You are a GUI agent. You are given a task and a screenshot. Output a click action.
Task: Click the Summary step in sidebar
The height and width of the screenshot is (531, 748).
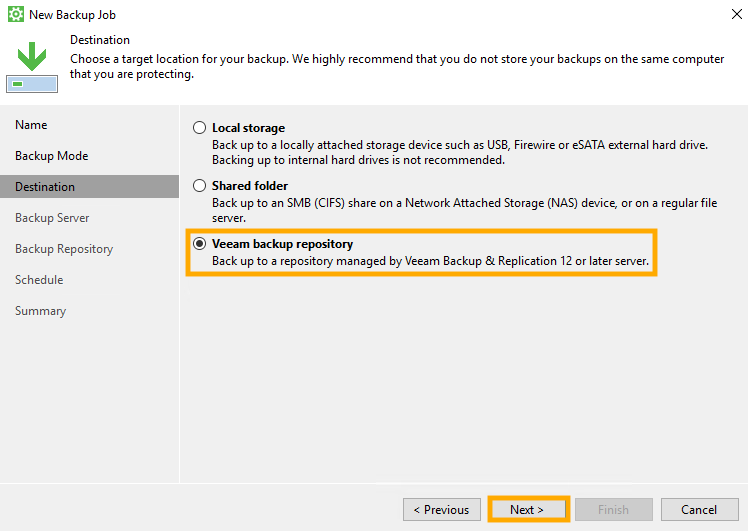pyautogui.click(x=40, y=311)
